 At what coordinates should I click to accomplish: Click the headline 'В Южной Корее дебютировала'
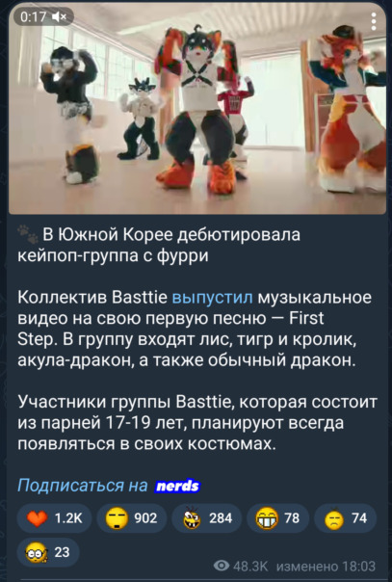[171, 234]
